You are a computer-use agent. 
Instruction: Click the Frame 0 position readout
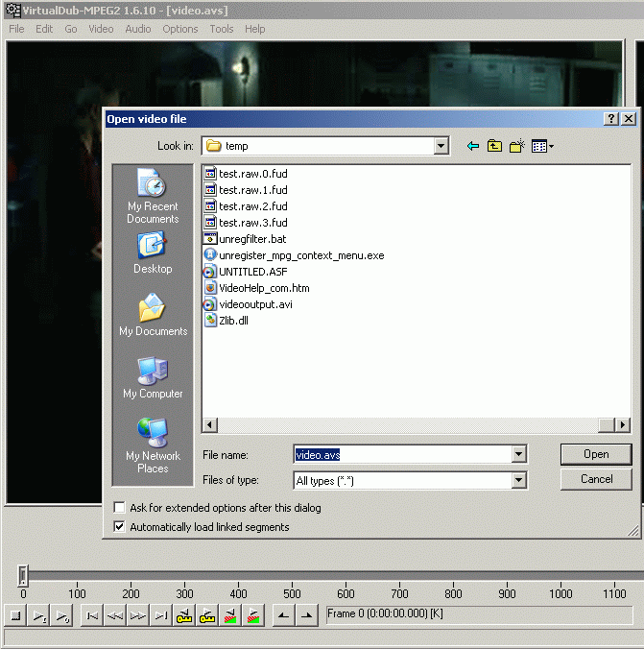tap(479, 614)
